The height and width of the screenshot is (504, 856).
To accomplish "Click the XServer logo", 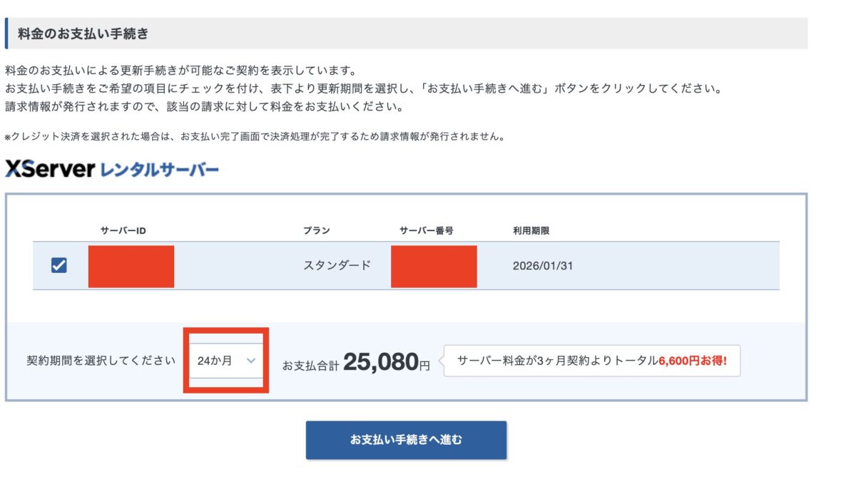I will (50, 169).
